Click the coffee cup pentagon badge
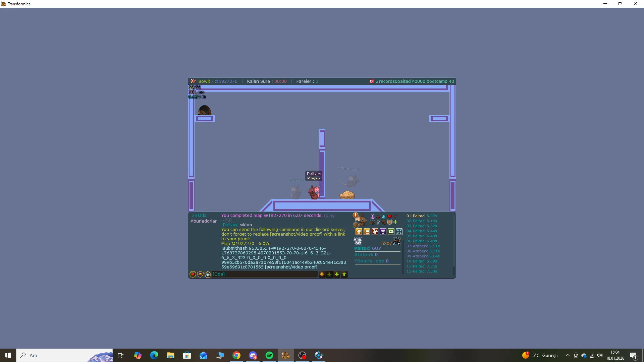644x362 pixels. pos(208,274)
